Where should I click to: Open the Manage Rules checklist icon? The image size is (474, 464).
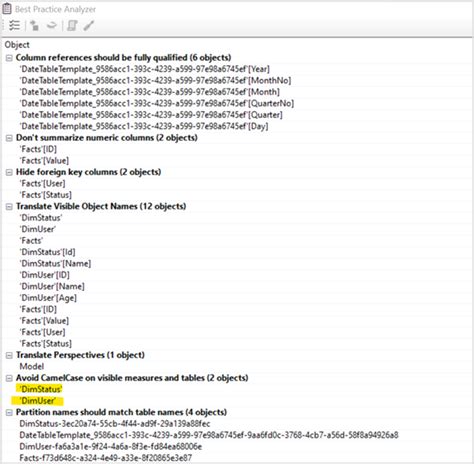(14, 25)
